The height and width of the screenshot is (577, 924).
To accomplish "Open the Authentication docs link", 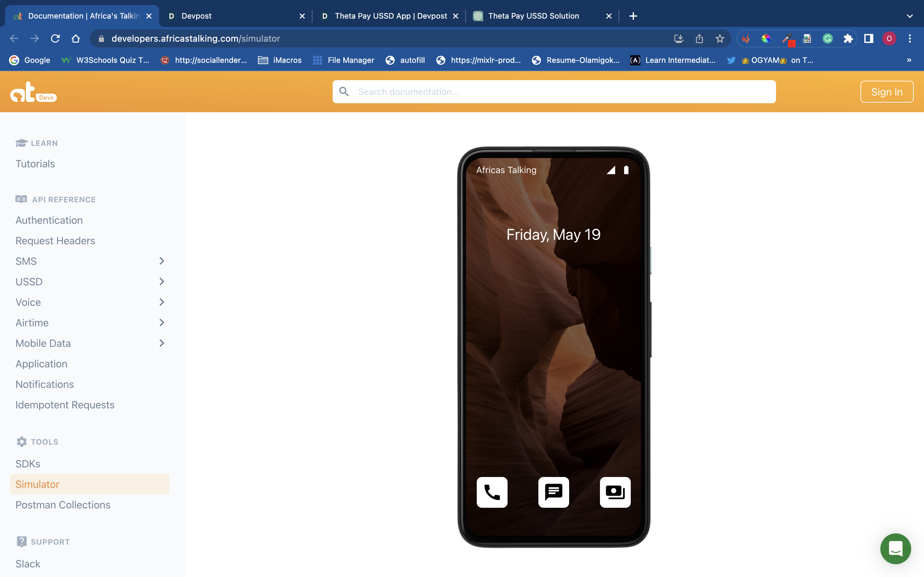I will click(49, 220).
